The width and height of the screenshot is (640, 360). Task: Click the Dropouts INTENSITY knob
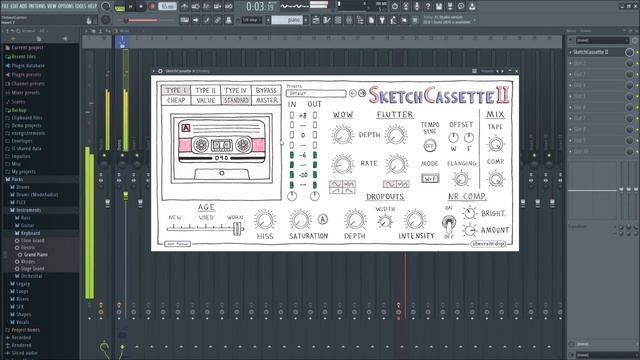415,220
